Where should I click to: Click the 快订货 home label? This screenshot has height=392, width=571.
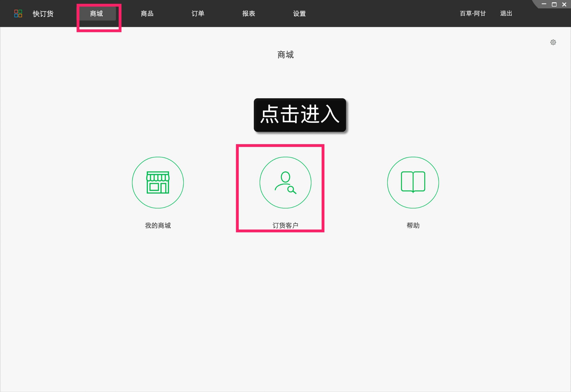(x=43, y=13)
